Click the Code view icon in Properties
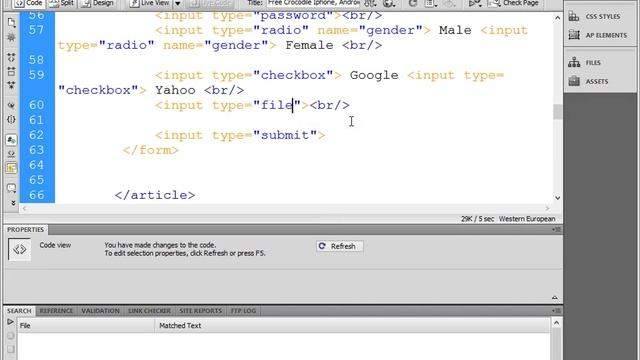The width and height of the screenshot is (640, 360). click(x=19, y=249)
